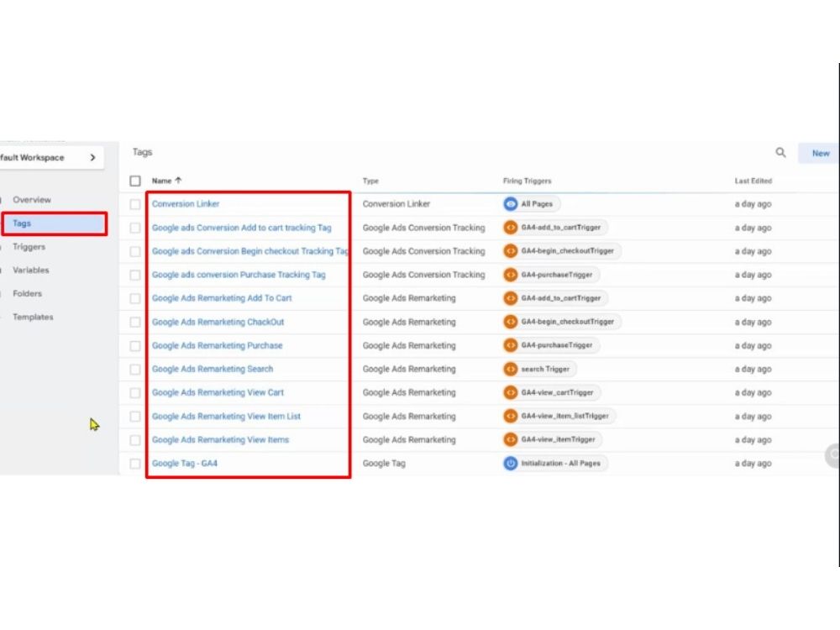Click the New tag button
840x630 pixels.
(819, 153)
